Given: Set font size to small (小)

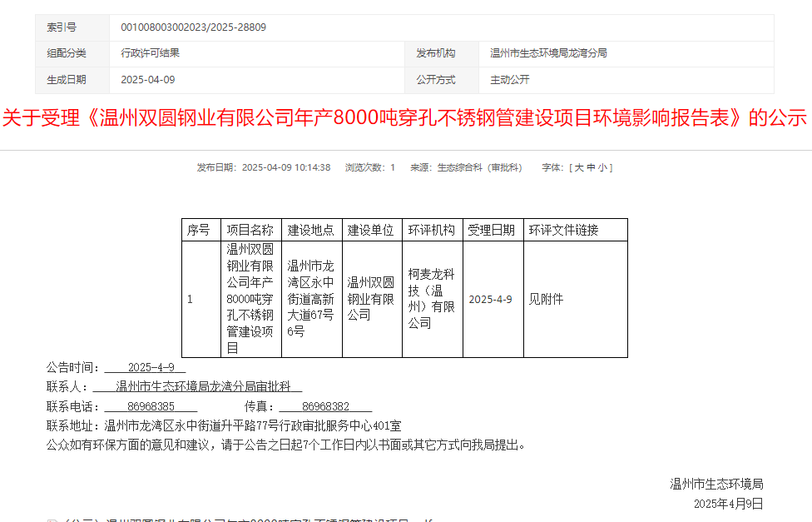Looking at the screenshot, I should point(602,167).
